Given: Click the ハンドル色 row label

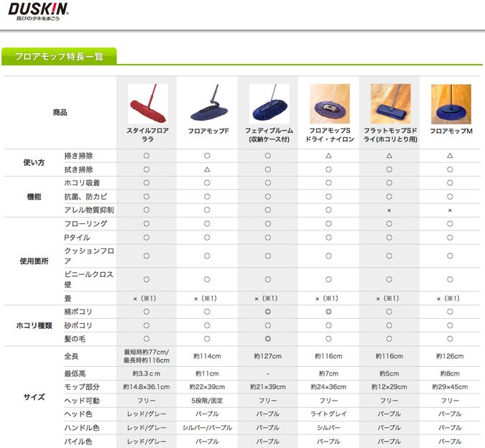Looking at the screenshot, I should coord(82,428).
